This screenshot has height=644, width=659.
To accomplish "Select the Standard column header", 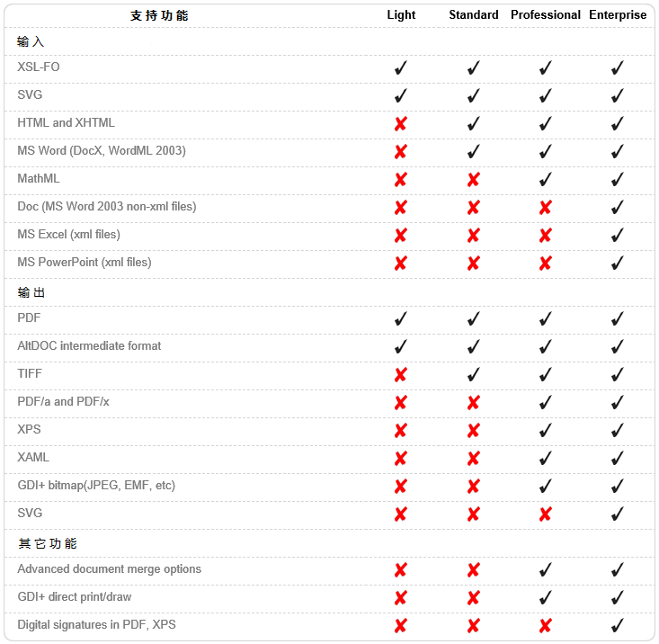I will click(x=474, y=14).
